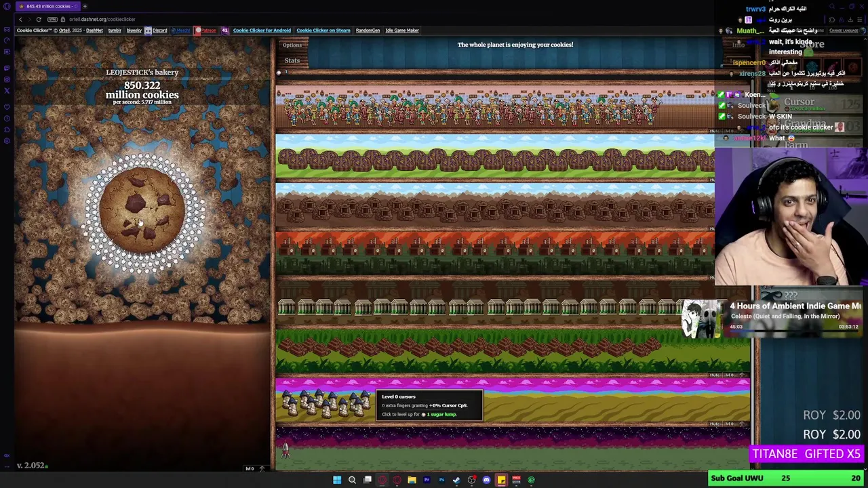The image size is (868, 488).
Task: Open the Stats menu
Action: coord(292,60)
